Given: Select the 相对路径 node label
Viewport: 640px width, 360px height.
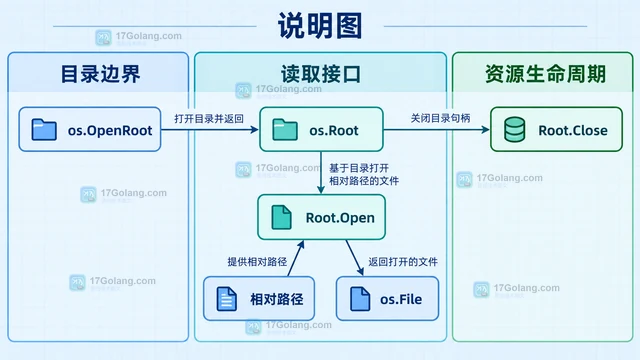Looking at the screenshot, I should coord(277,299).
